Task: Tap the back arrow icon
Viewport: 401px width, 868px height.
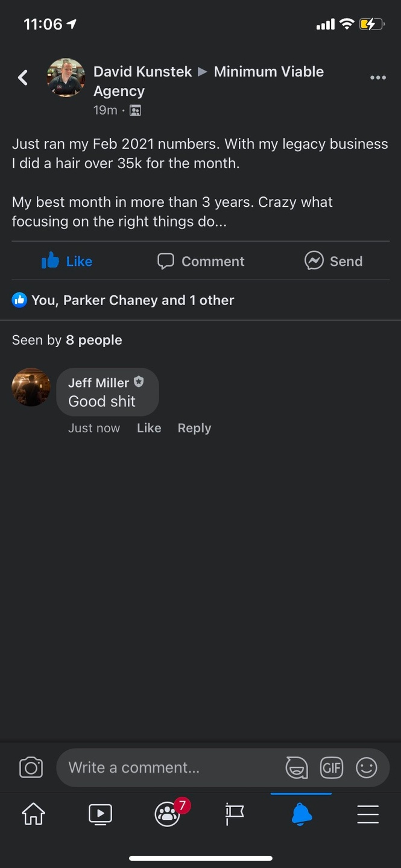Action: pyautogui.click(x=23, y=78)
